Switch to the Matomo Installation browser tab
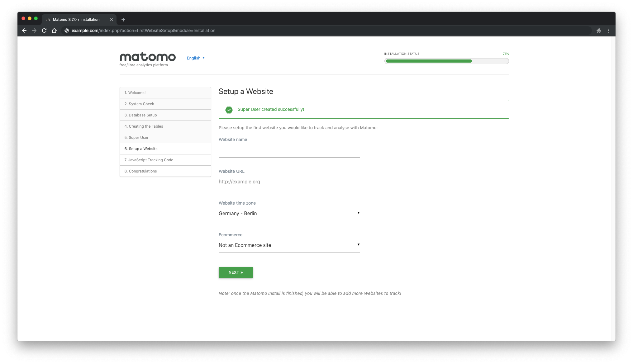The image size is (633, 364). [76, 19]
